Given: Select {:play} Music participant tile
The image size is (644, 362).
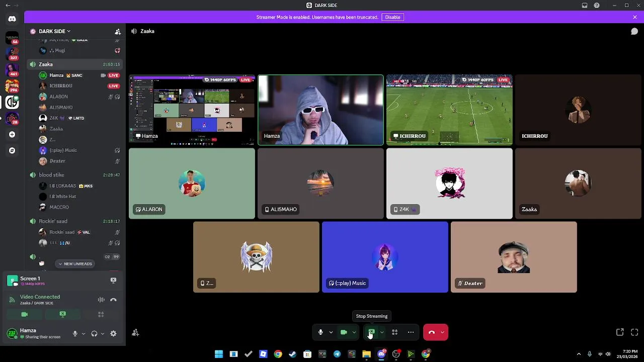Looking at the screenshot, I should pos(385,257).
